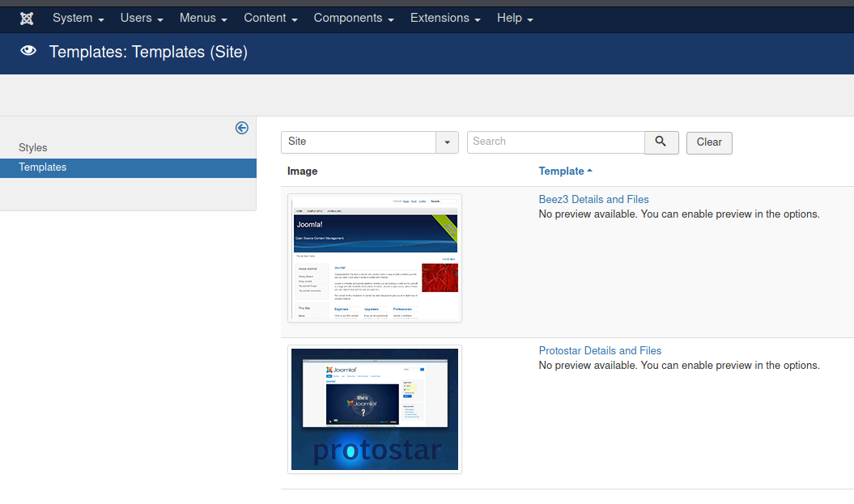
Task: Clear the search filter
Action: [x=709, y=142]
